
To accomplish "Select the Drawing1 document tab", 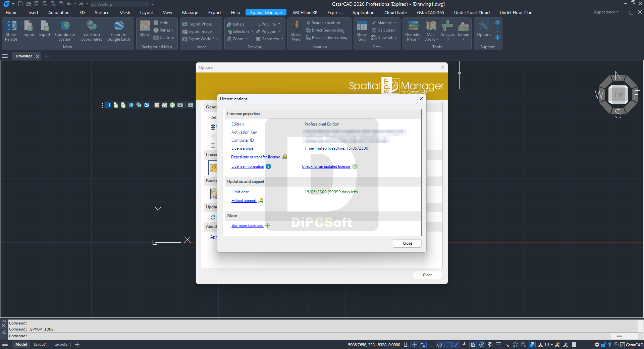I will 24,56.
